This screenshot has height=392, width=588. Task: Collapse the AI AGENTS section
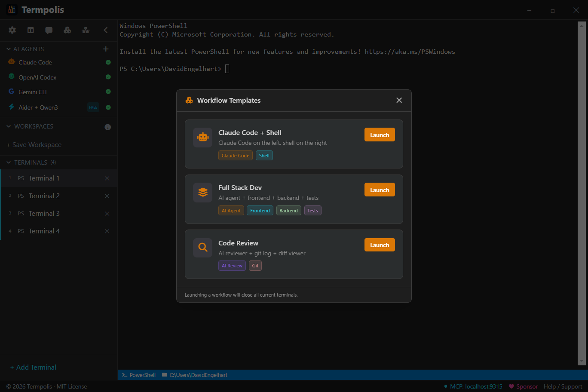pyautogui.click(x=8, y=49)
